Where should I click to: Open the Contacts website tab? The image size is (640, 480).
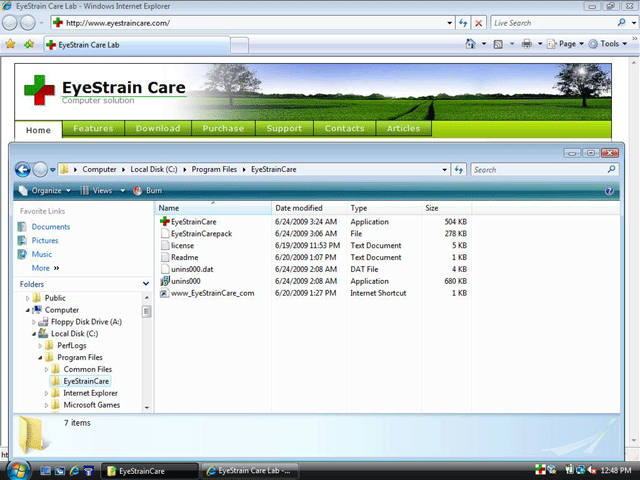[344, 128]
